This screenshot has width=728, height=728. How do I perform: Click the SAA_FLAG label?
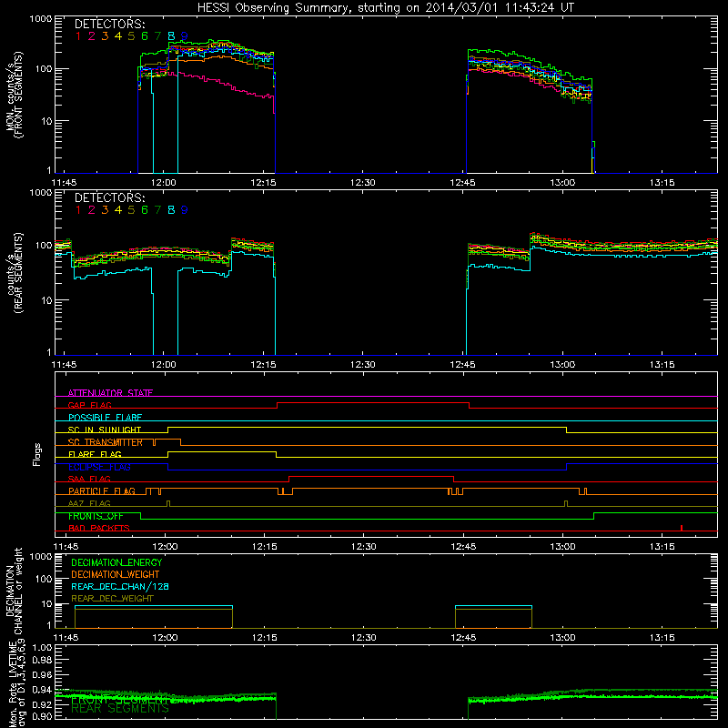[x=89, y=479]
